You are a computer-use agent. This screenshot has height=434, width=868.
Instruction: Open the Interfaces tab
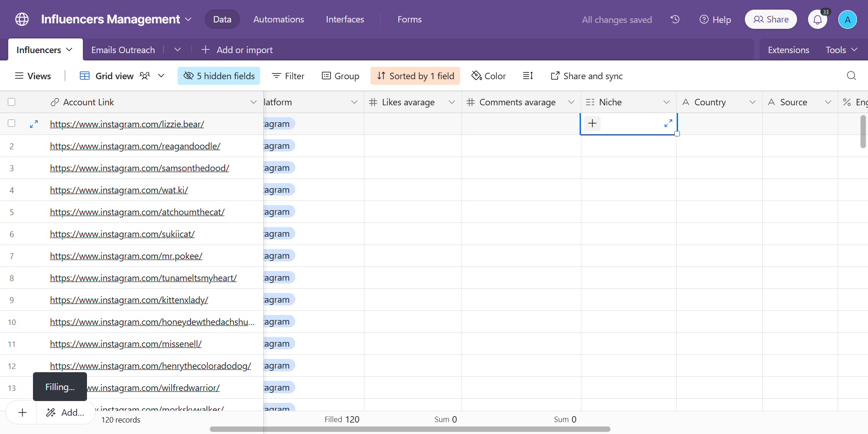click(x=345, y=19)
